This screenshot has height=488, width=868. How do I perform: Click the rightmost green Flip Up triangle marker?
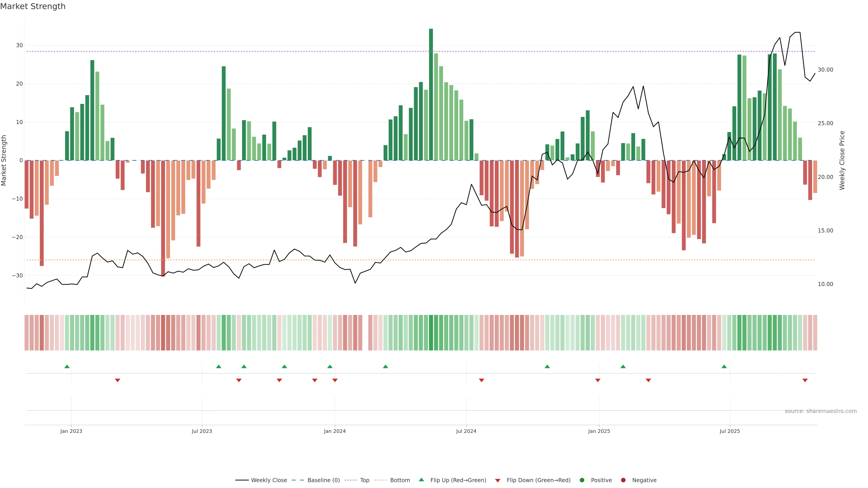point(724,366)
